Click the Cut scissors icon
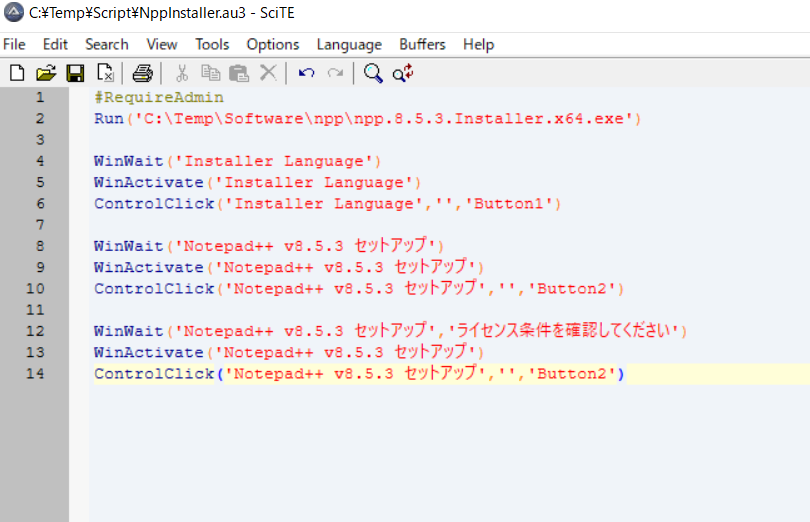The height and width of the screenshot is (522, 810). 182,73
